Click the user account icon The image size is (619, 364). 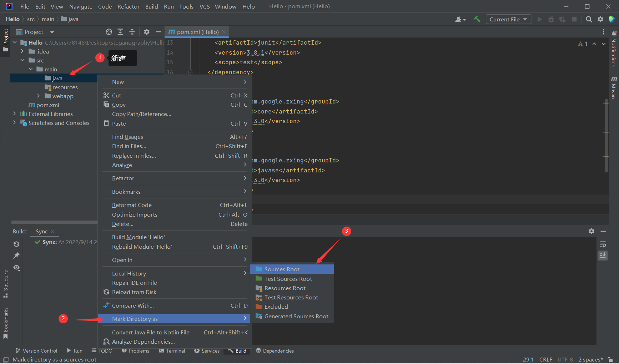tap(461, 19)
